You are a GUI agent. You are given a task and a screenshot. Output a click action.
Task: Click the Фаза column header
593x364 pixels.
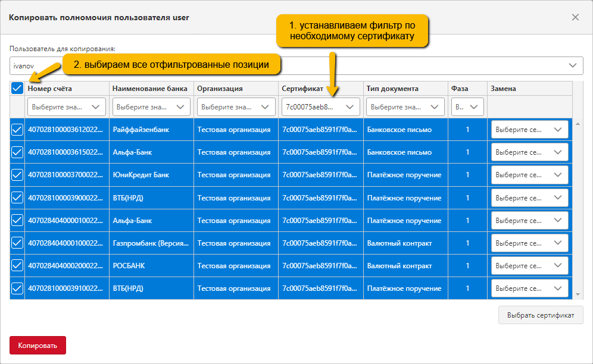tap(468, 89)
